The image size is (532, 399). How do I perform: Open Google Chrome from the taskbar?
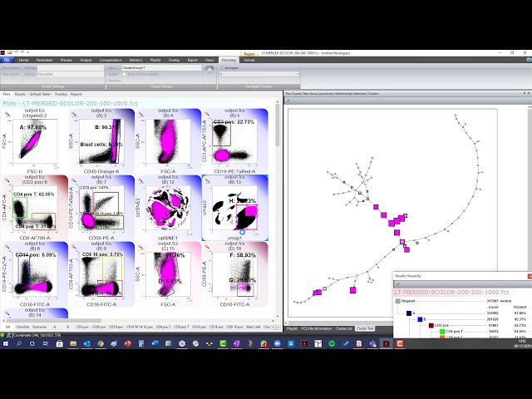100,343
